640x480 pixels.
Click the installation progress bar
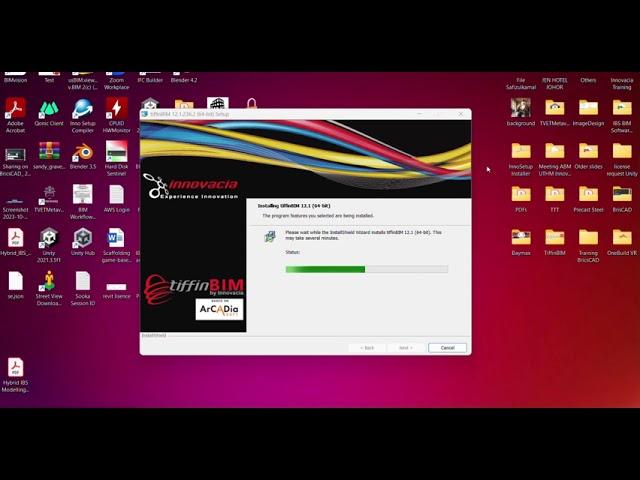tap(367, 269)
